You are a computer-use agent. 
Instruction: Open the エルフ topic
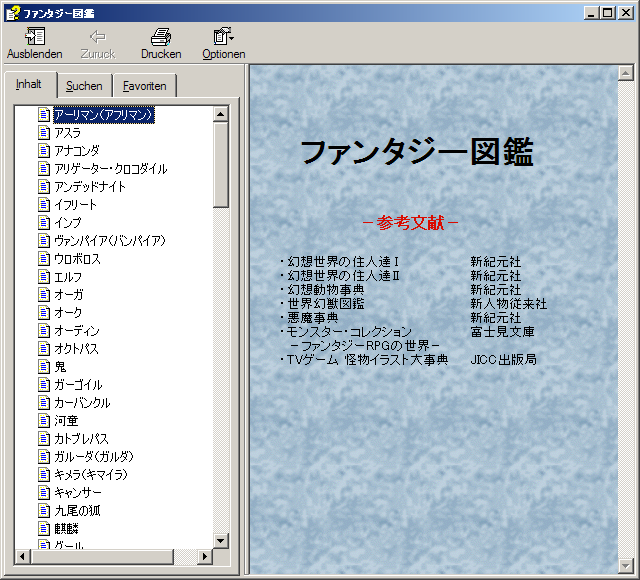click(x=68, y=277)
